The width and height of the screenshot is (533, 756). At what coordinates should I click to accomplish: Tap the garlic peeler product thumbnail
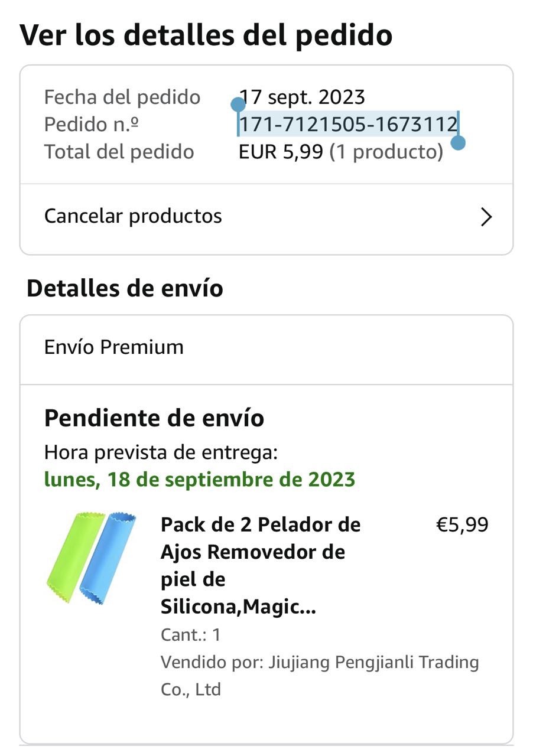point(92,558)
